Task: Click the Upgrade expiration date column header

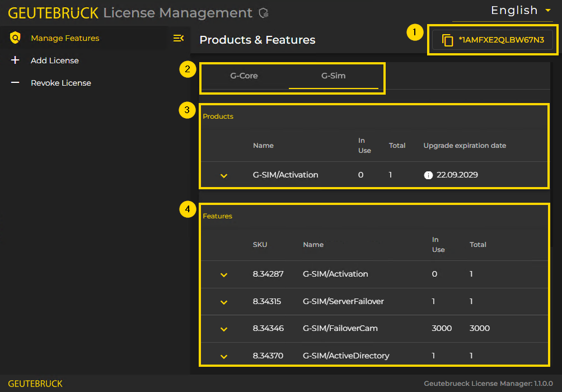Action: pyautogui.click(x=465, y=145)
